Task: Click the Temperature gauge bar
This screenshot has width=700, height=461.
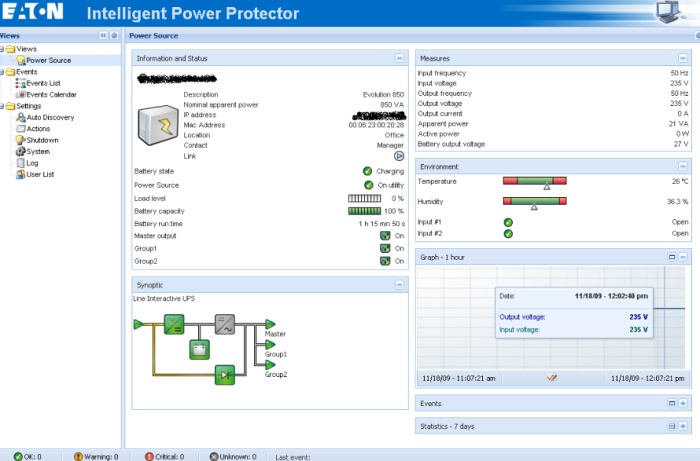Action: point(534,181)
